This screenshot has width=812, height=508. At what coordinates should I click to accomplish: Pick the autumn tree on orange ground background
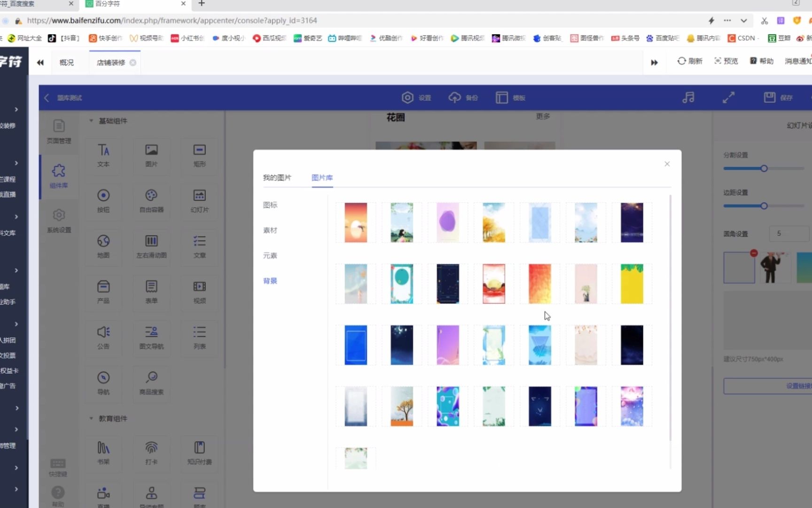[x=402, y=406]
